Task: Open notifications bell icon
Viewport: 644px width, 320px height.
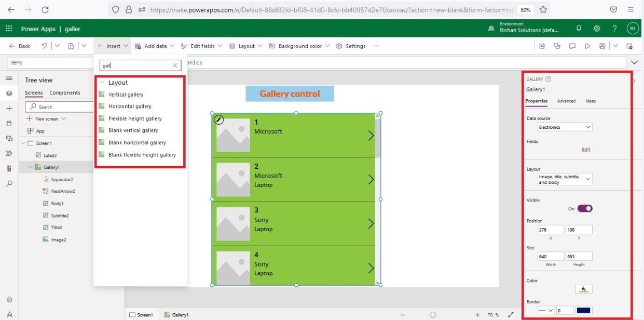Action: [x=579, y=29]
